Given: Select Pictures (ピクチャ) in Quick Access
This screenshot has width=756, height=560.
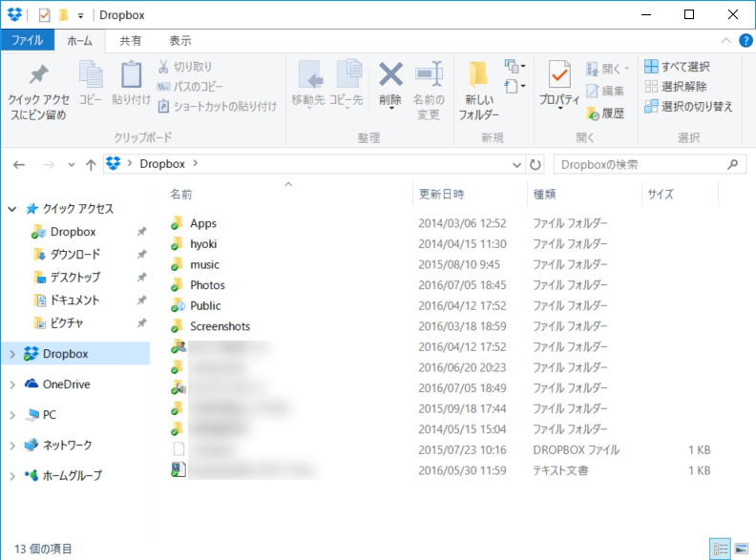Looking at the screenshot, I should coord(67,322).
